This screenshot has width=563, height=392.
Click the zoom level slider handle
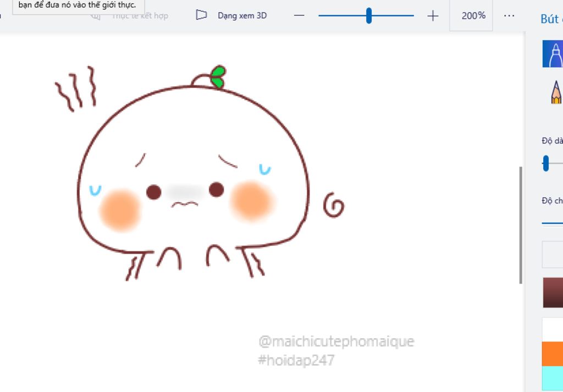click(x=369, y=16)
